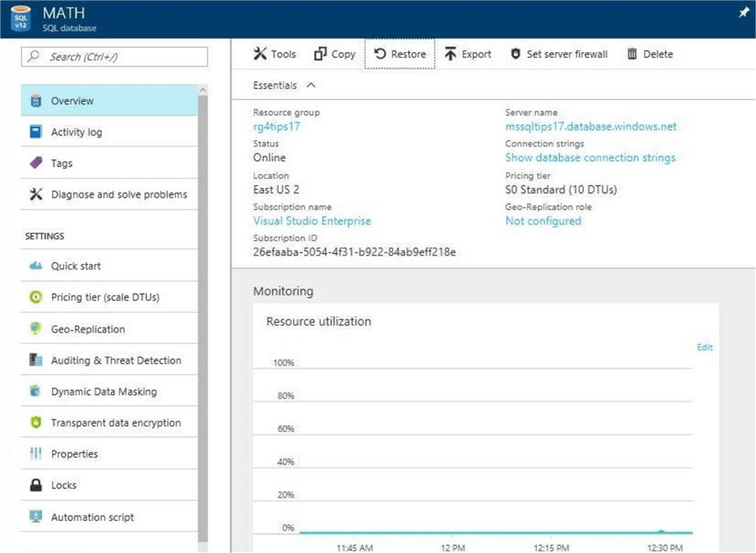Click the magnifier icon in search box

coord(34,56)
